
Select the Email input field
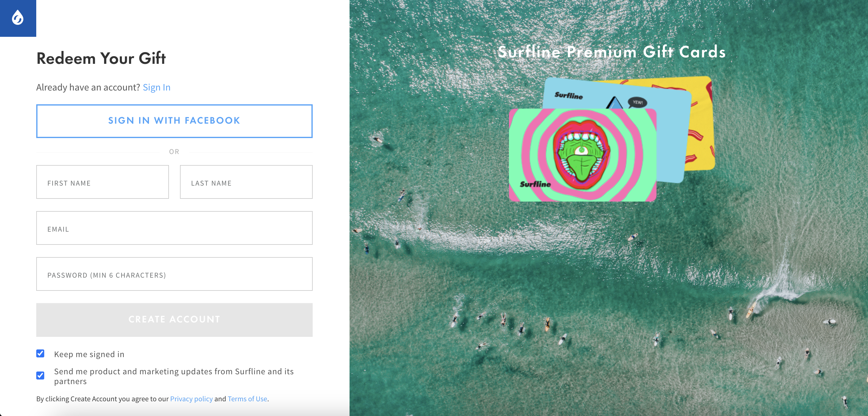[x=174, y=228]
